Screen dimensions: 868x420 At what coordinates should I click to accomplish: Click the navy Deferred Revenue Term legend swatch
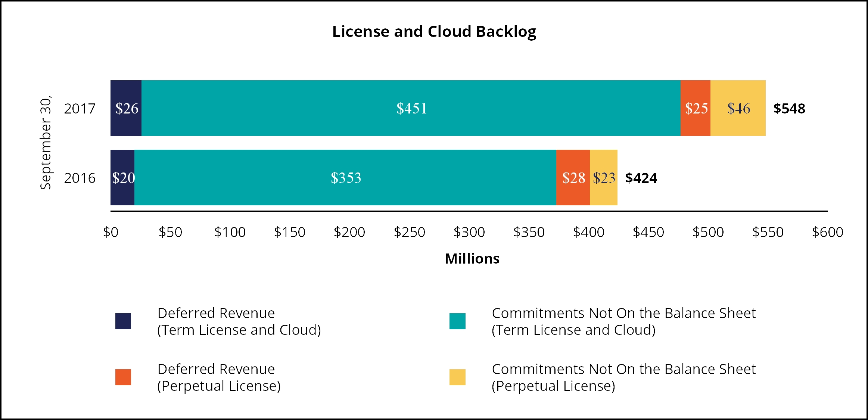[x=123, y=321]
